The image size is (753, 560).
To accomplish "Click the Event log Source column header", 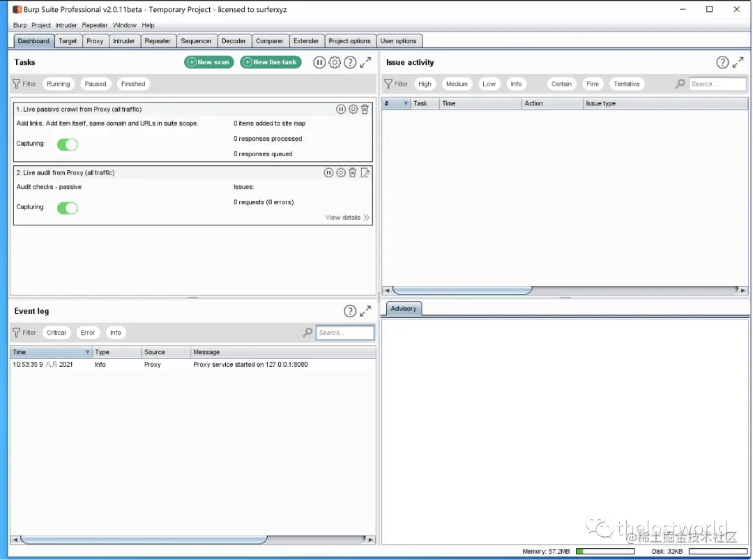I will point(166,352).
